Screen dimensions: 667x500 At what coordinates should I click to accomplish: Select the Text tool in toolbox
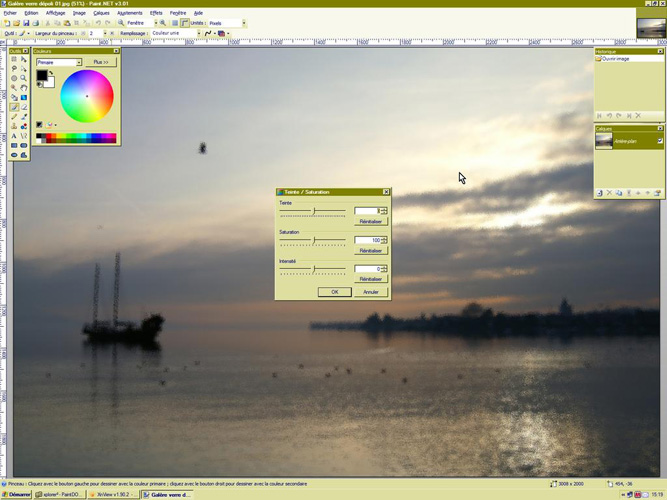[x=14, y=136]
